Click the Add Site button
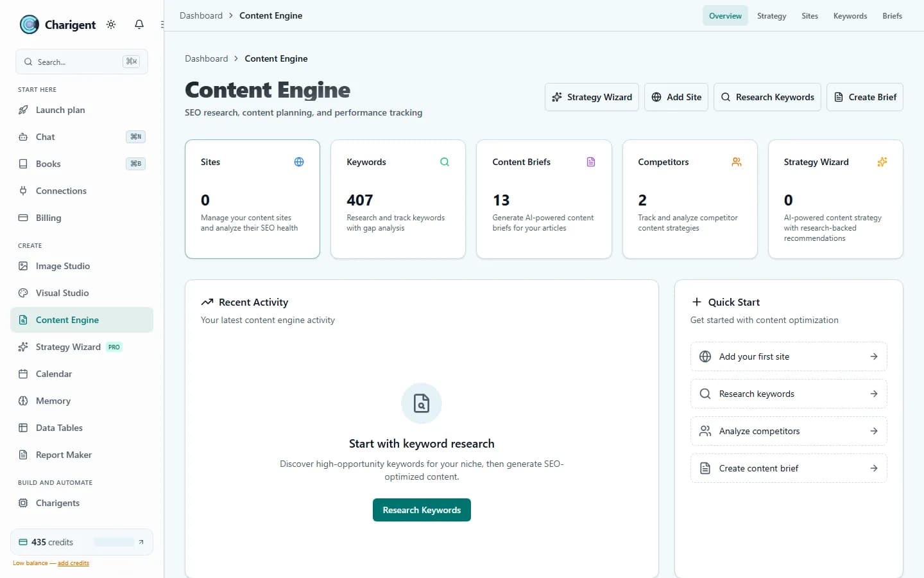The image size is (924, 578). (x=676, y=97)
